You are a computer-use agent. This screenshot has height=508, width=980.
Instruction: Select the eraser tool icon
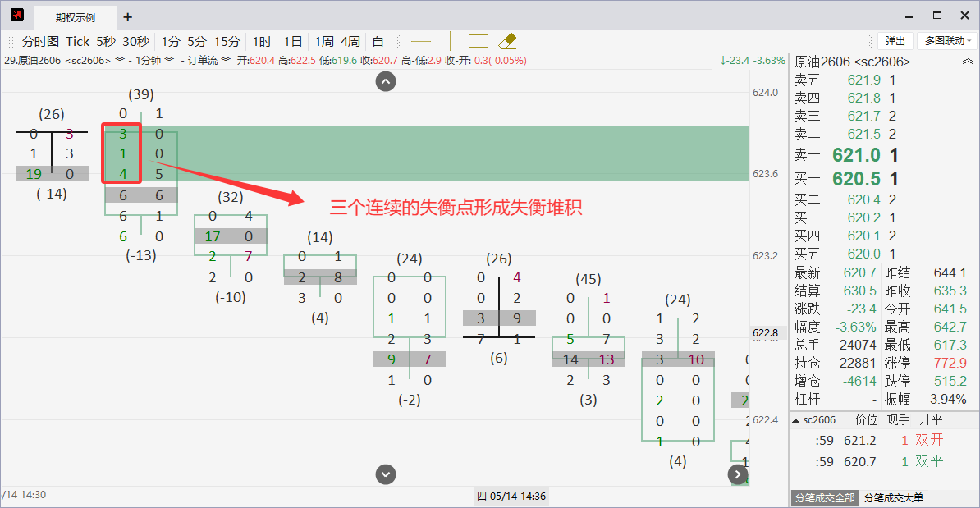(507, 41)
